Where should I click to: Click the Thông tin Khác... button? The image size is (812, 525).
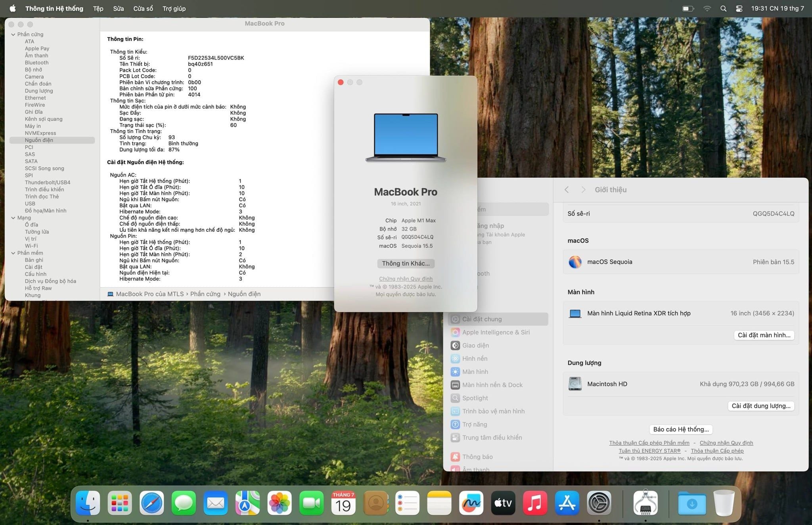[x=406, y=263]
